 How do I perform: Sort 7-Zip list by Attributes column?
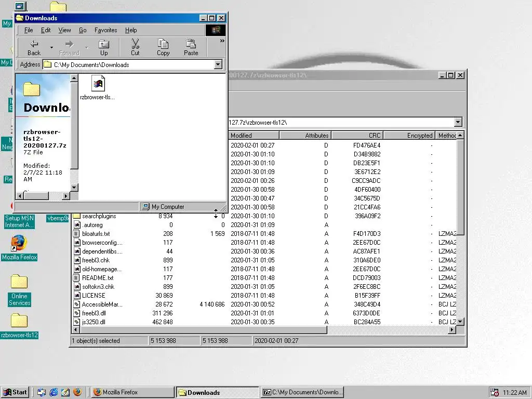coord(305,136)
